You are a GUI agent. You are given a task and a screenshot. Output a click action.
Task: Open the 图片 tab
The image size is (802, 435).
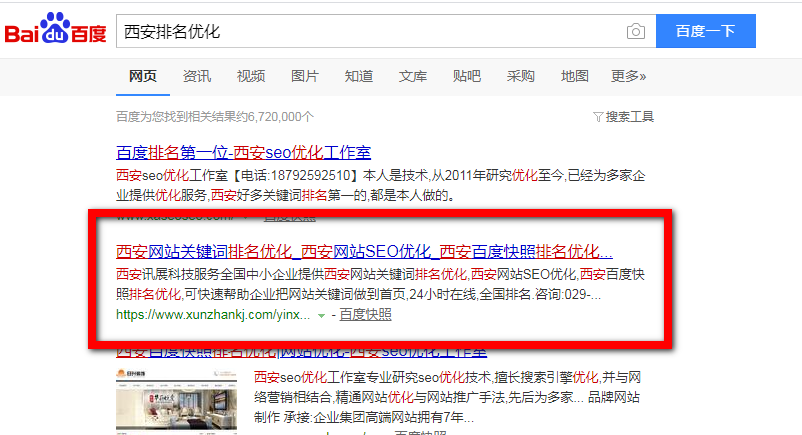305,76
